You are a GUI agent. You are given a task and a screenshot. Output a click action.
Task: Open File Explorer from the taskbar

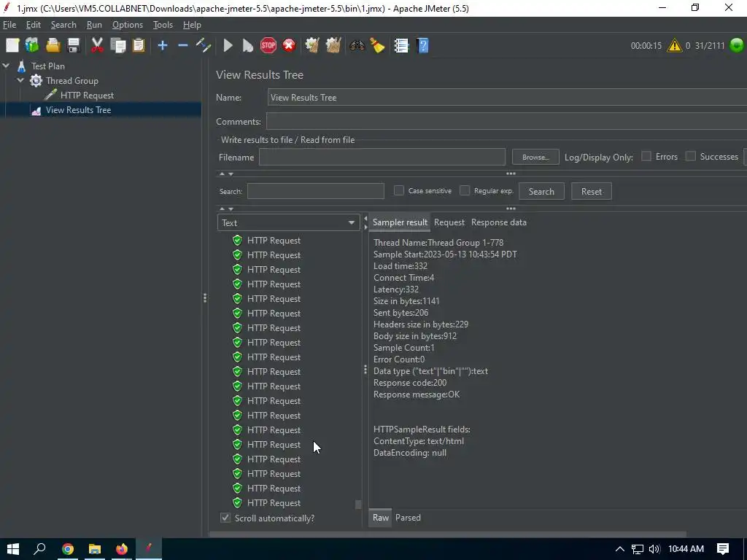coord(95,549)
